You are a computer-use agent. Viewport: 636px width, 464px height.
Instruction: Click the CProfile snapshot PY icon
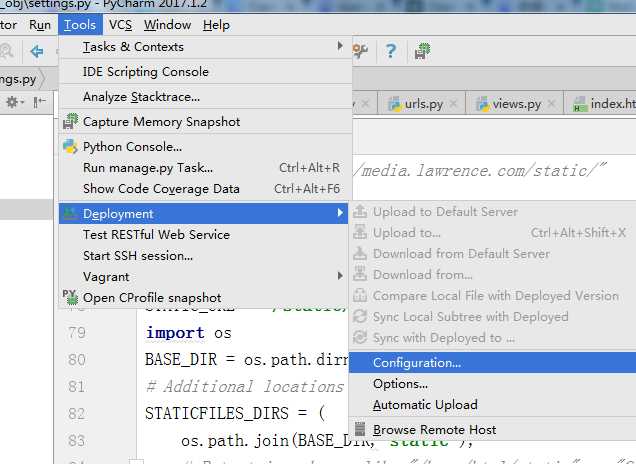70,297
